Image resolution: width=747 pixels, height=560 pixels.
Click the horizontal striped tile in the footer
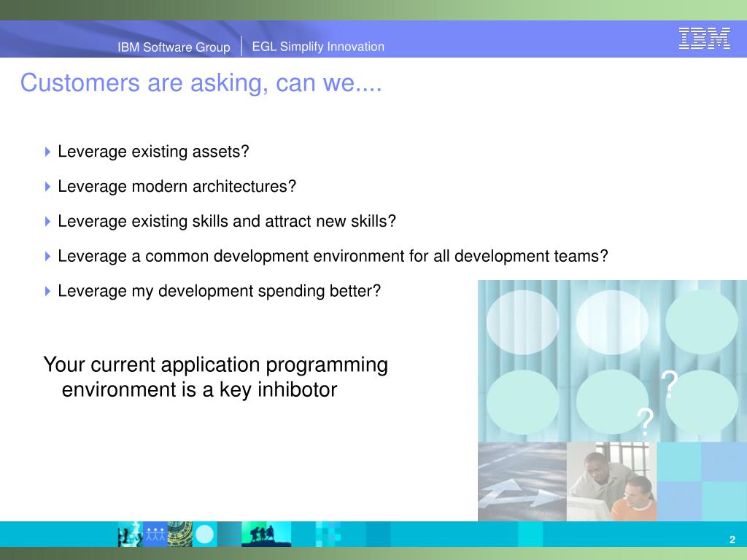coord(229,534)
